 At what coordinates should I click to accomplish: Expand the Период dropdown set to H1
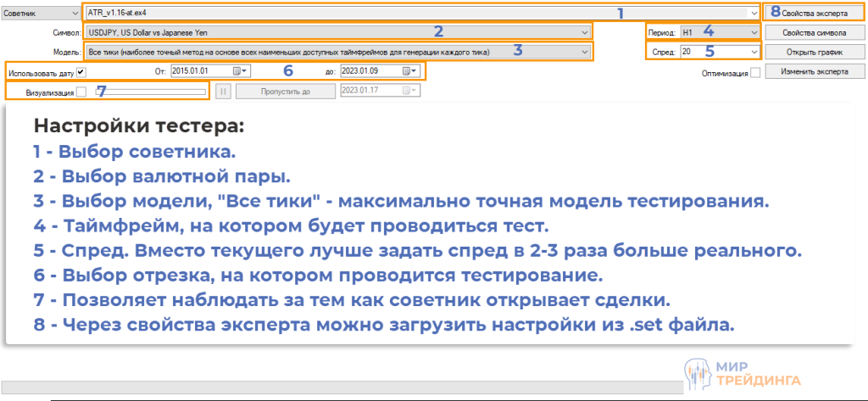tap(754, 32)
